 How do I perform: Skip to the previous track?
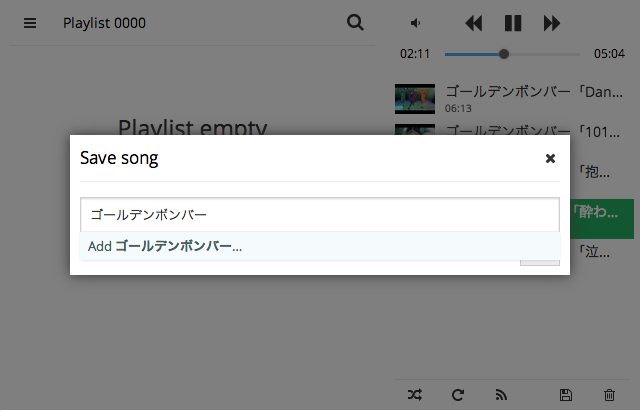(x=473, y=23)
